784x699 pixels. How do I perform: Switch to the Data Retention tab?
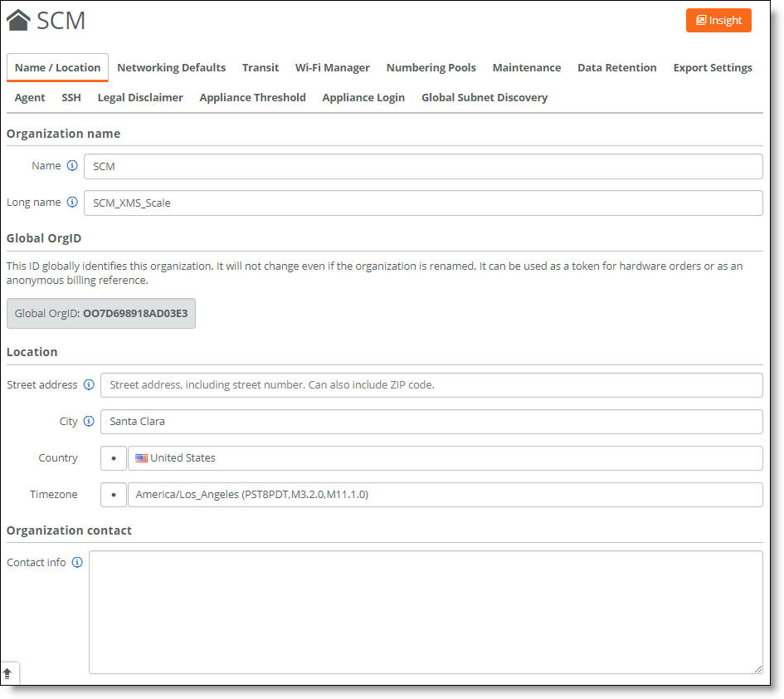(x=617, y=67)
